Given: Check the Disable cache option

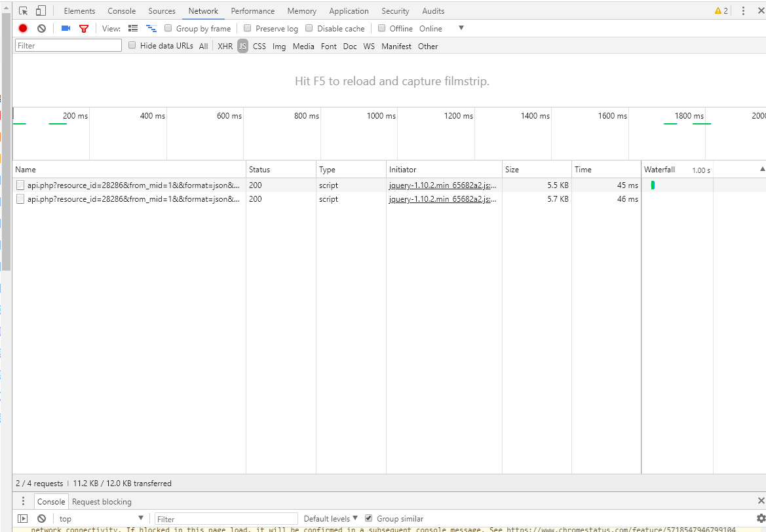Looking at the screenshot, I should click(309, 28).
